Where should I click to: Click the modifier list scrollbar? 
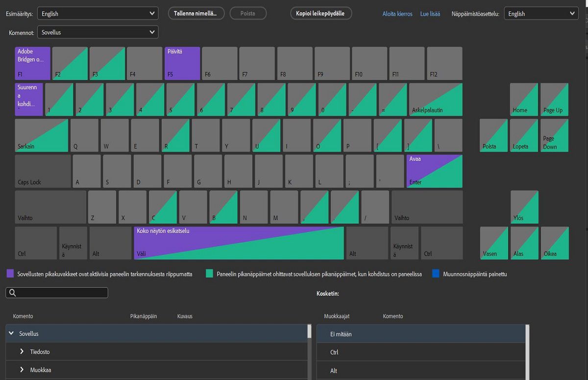coord(527,352)
